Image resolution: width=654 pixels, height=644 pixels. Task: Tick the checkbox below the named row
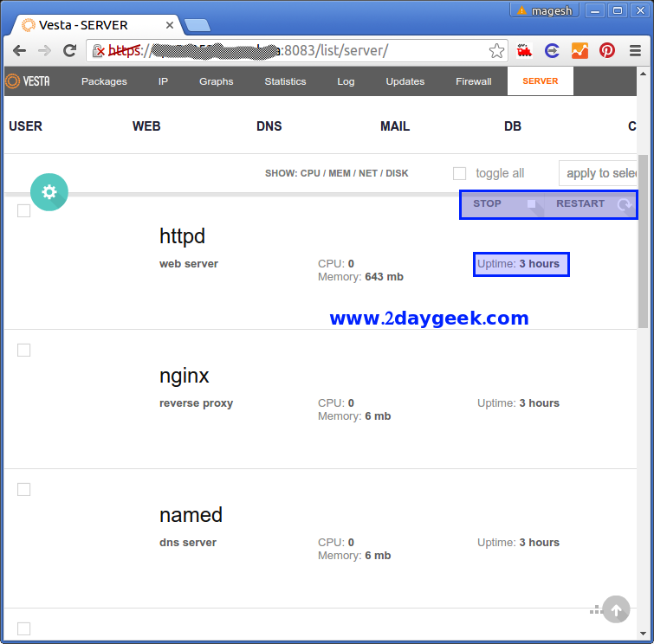pos(23,628)
